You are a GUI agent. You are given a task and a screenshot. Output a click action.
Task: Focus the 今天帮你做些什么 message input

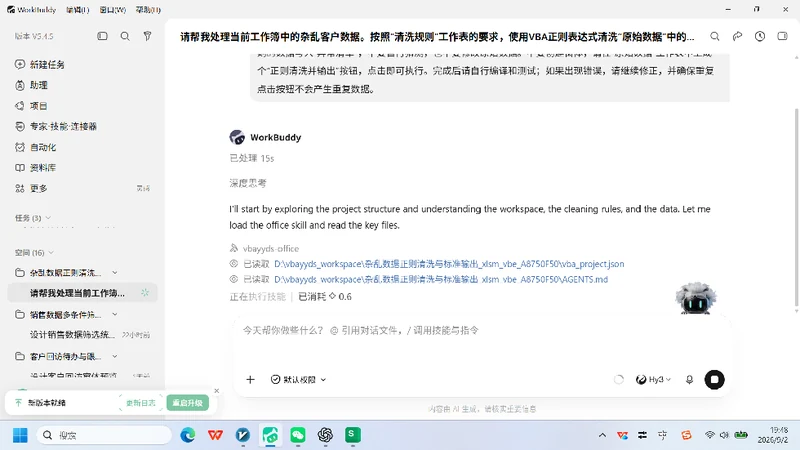pos(482,331)
